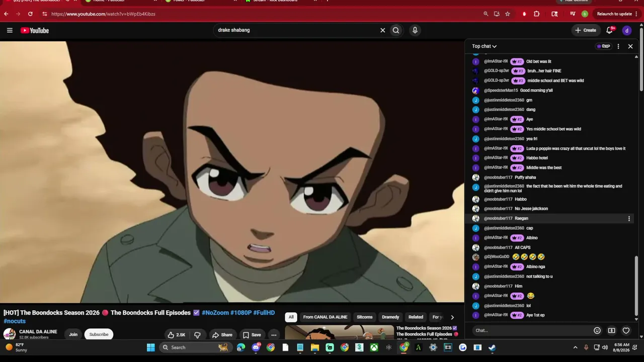The width and height of the screenshot is (644, 362).
Task: Open emoji picker in chat
Action: point(597,330)
